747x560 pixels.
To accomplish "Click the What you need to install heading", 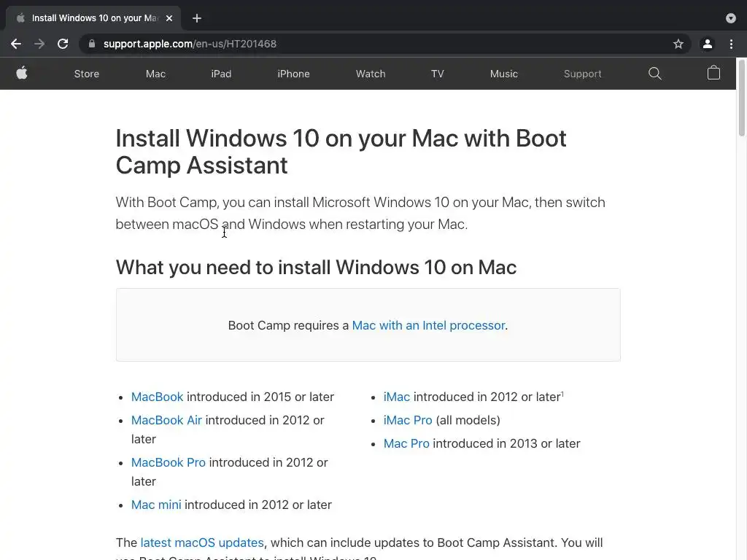I will tap(316, 267).
